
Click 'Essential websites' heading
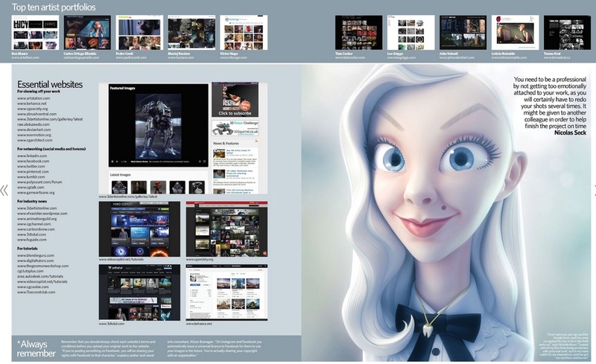coord(50,84)
